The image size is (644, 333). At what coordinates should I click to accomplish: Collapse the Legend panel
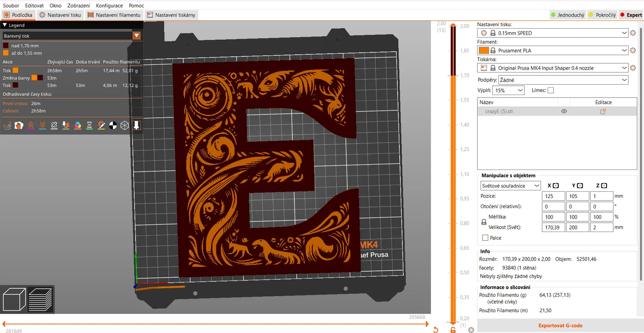[5, 25]
